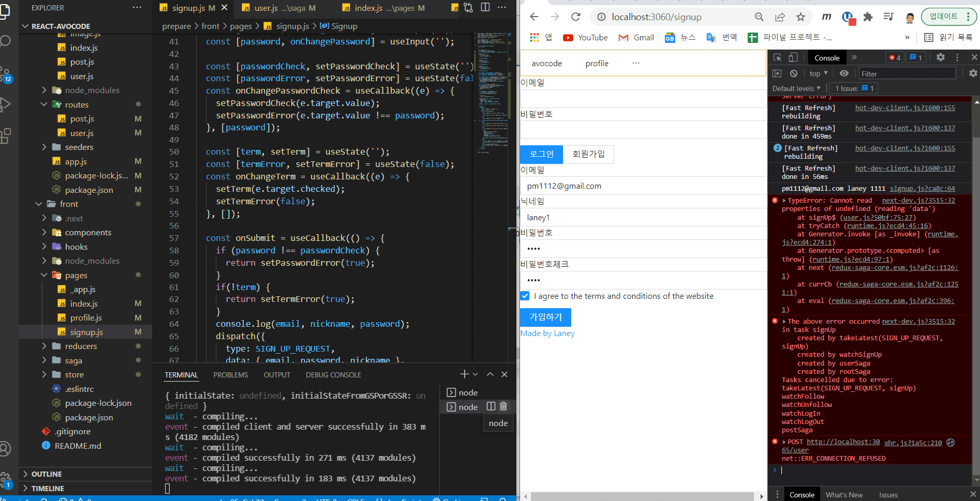Open the OUTPUT panel tab
The height and width of the screenshot is (501, 980).
(x=277, y=375)
